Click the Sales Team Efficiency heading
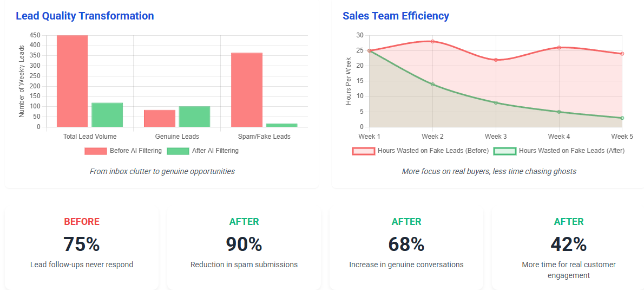The width and height of the screenshot is (644, 290). [x=396, y=16]
